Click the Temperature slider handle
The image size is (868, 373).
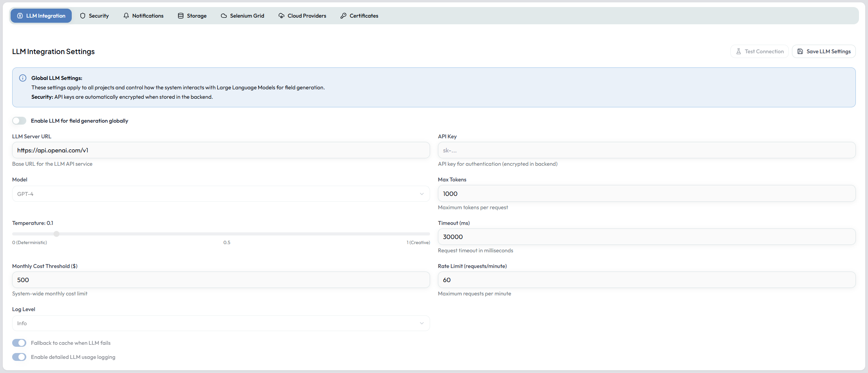click(56, 234)
